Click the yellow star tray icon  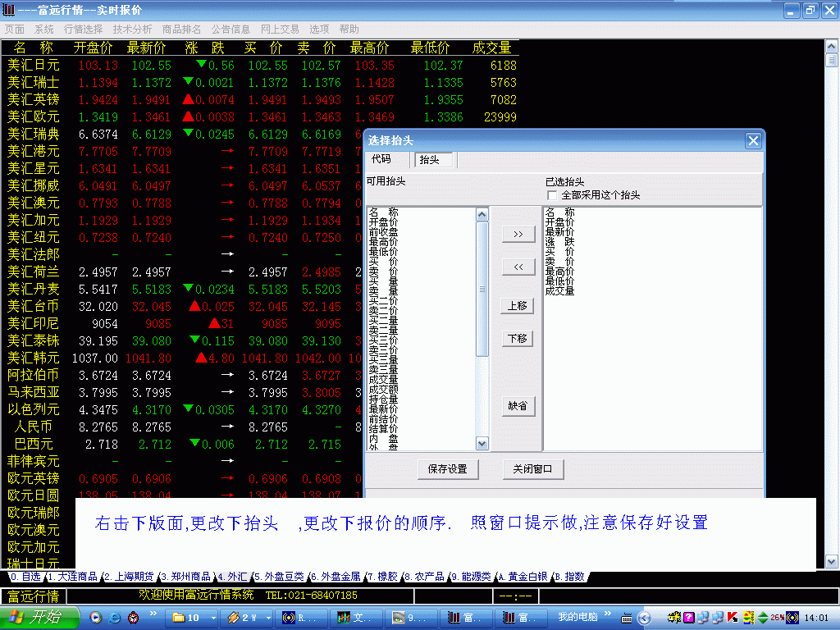tap(674, 618)
